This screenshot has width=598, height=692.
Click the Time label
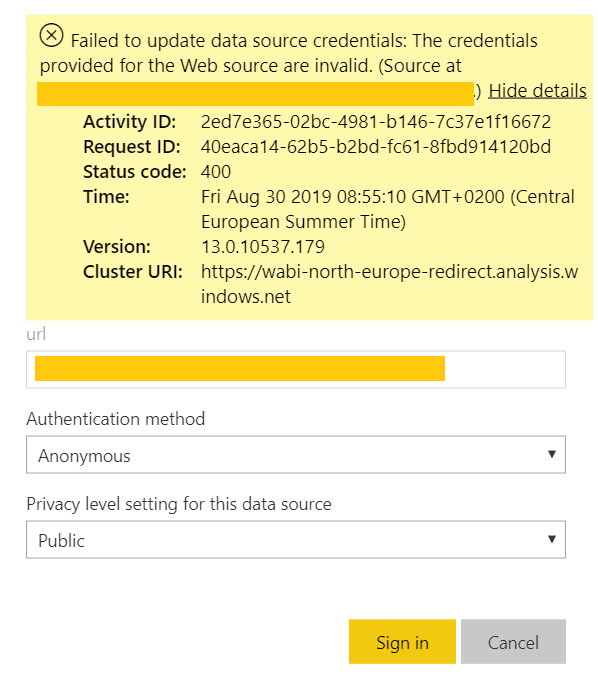coord(106,197)
